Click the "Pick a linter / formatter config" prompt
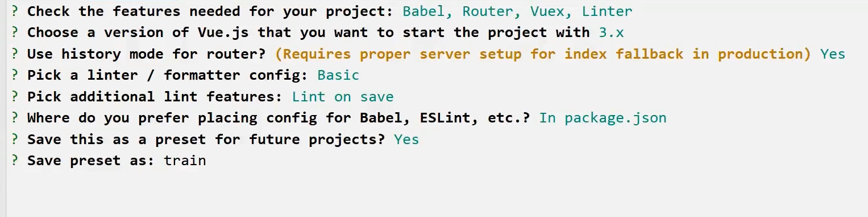The height and width of the screenshot is (217, 868). point(168,75)
